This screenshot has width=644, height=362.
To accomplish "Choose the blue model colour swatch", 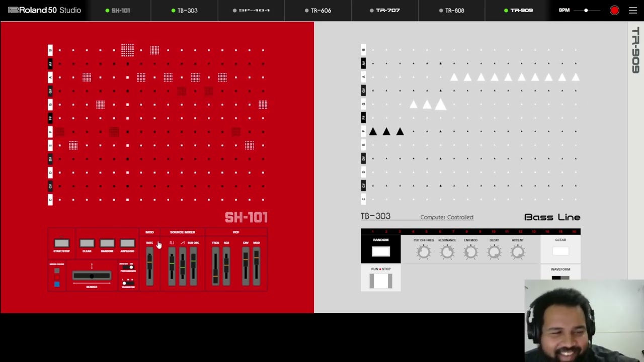I will 57,284.
